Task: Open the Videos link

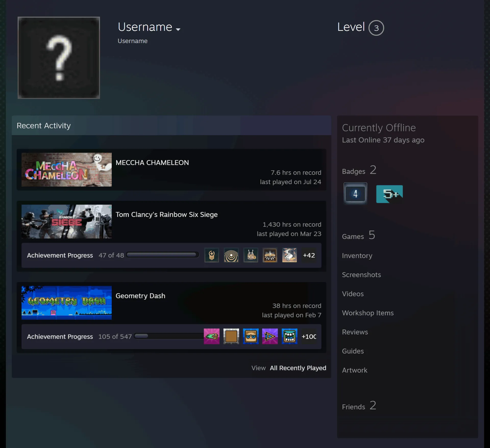Action: (x=353, y=294)
